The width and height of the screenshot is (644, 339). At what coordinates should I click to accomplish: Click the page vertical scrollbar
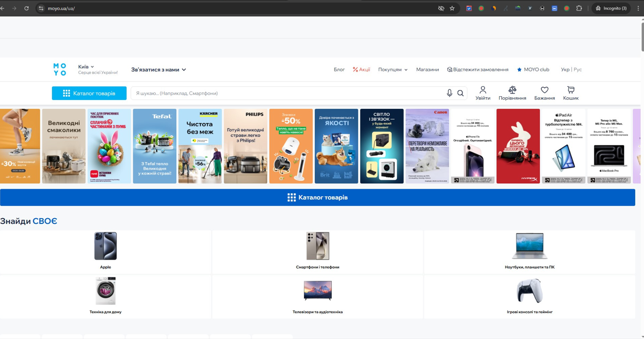[x=641, y=37]
